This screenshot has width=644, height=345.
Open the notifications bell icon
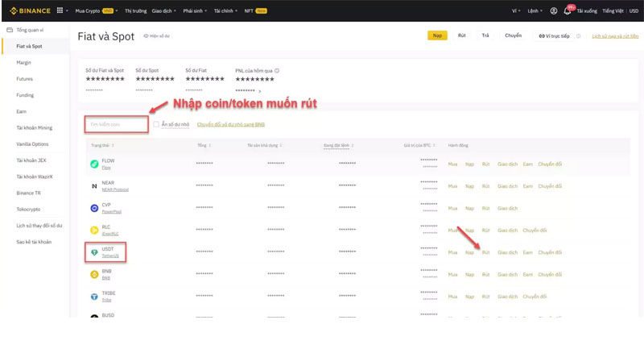pos(568,11)
